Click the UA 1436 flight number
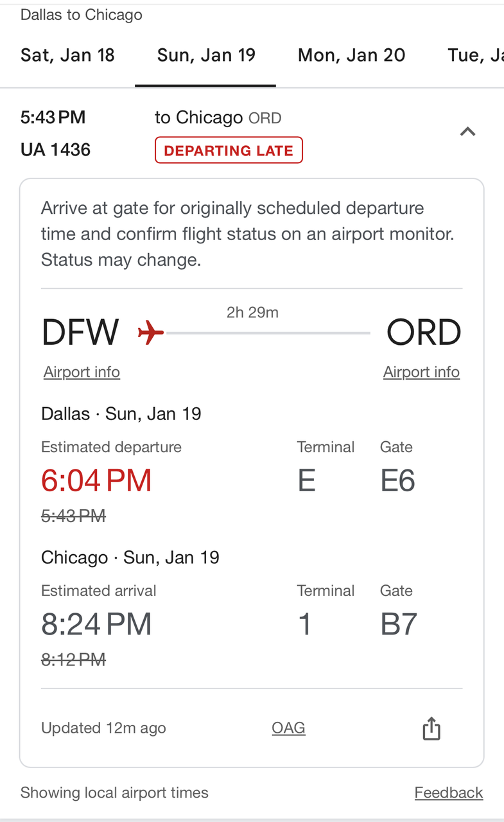This screenshot has width=504, height=822. (x=55, y=150)
